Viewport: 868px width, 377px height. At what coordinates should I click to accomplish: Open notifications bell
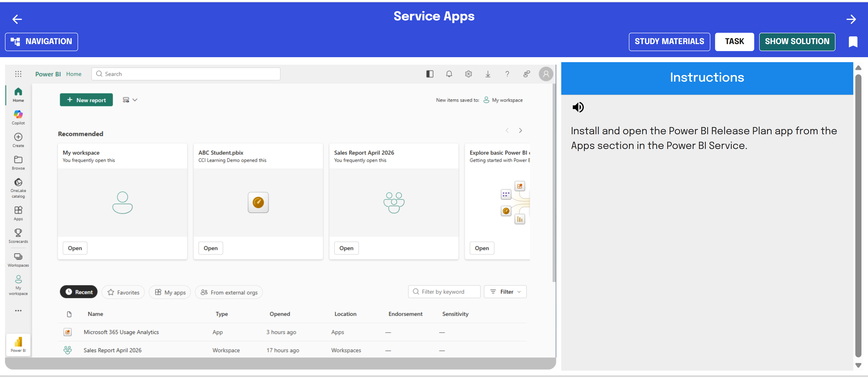449,74
